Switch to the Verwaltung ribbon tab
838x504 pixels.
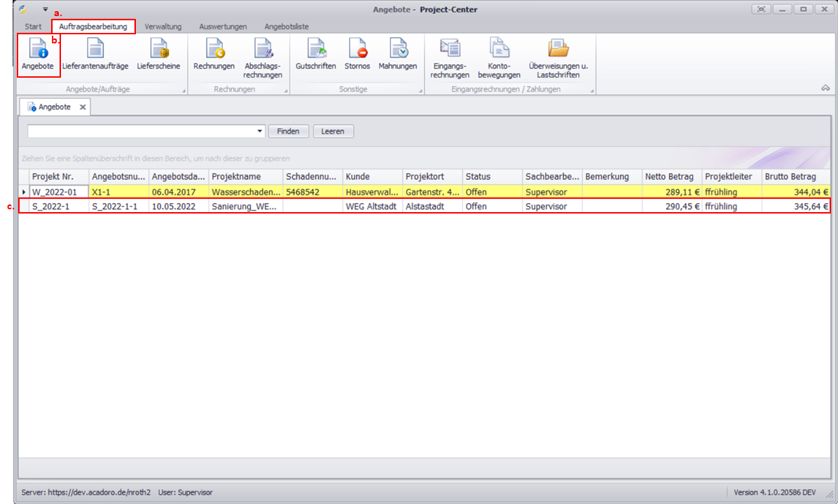(x=163, y=27)
